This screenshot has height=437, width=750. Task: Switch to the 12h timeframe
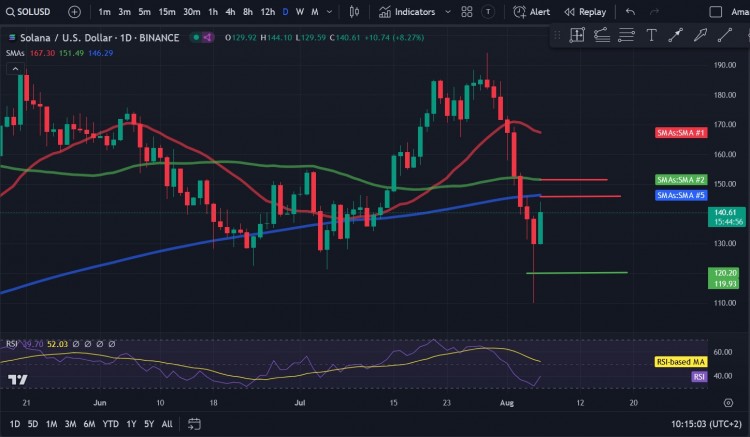[267, 12]
